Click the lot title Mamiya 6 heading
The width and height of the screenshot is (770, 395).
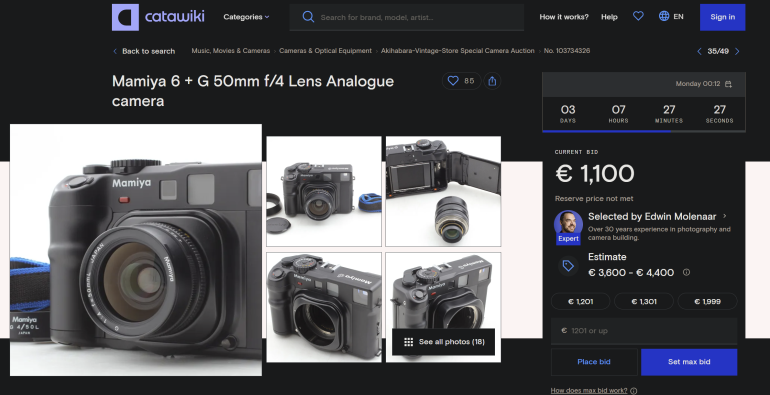click(253, 91)
